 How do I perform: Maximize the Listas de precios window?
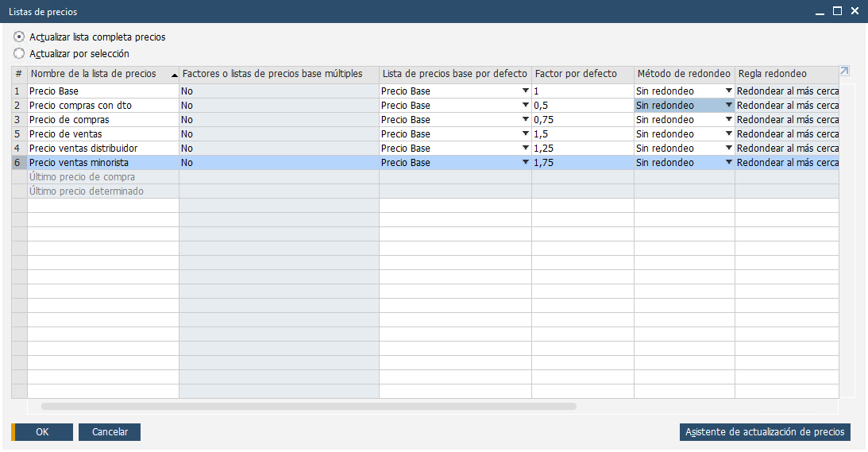click(837, 11)
